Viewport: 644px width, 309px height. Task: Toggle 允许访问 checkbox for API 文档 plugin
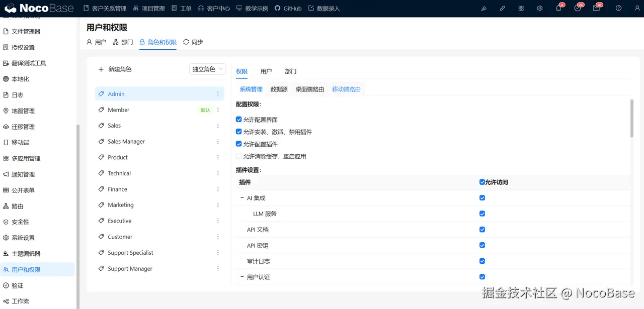pyautogui.click(x=482, y=229)
